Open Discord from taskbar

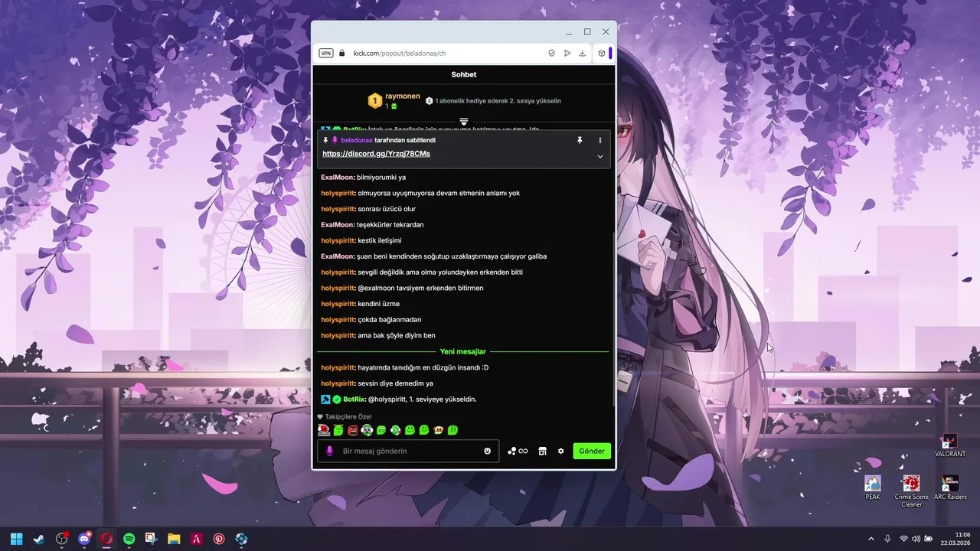(x=84, y=539)
